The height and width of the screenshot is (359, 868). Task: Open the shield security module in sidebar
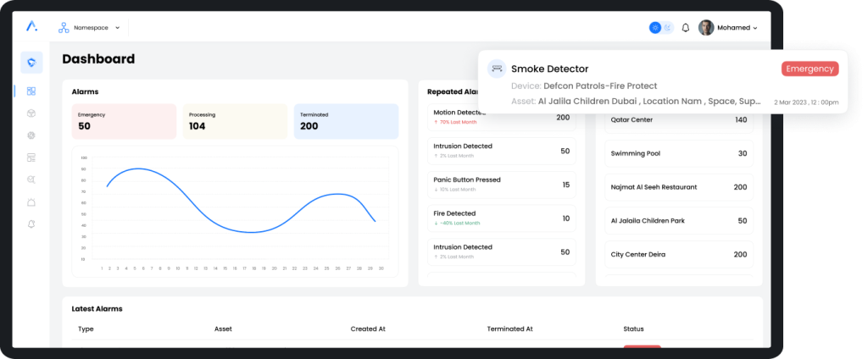[31, 63]
